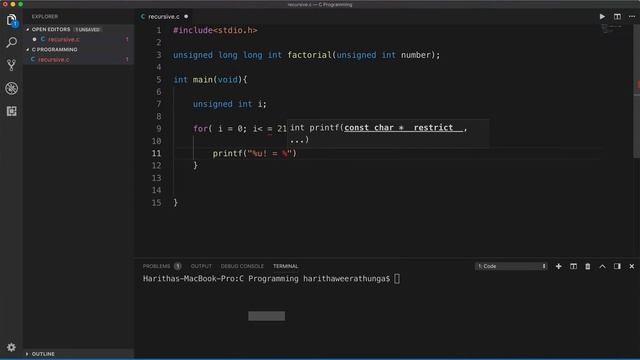Click the problems count badge
Image resolution: width=640 pixels, height=360 pixels.
(x=178, y=266)
